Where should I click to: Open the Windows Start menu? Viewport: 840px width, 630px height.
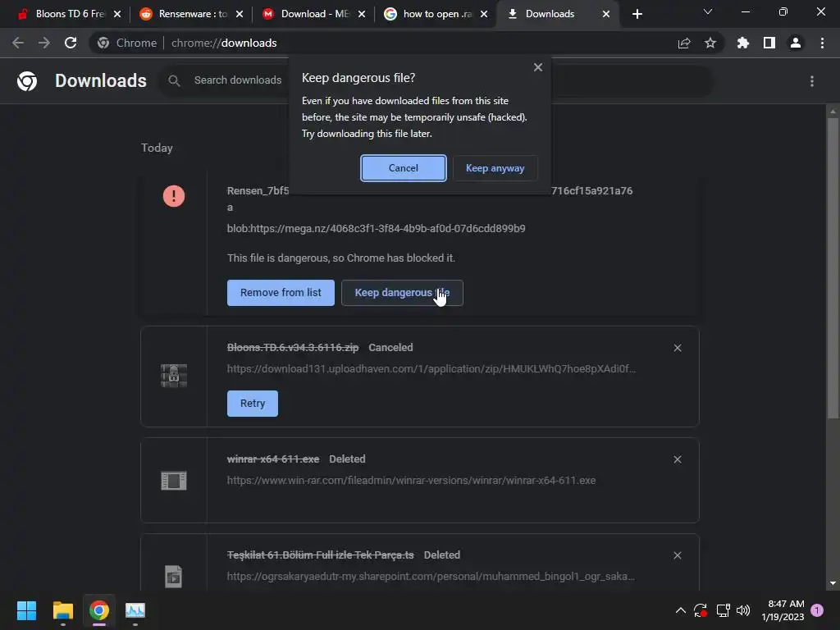pos(26,610)
